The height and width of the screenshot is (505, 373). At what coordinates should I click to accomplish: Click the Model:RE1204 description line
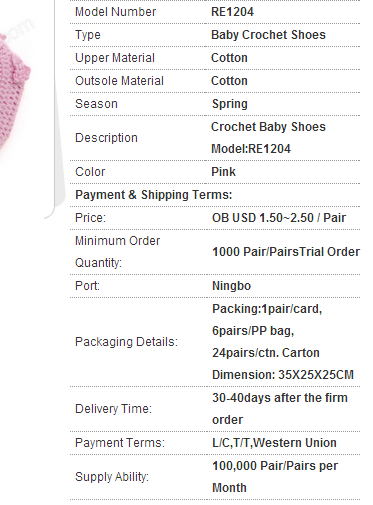(251, 149)
